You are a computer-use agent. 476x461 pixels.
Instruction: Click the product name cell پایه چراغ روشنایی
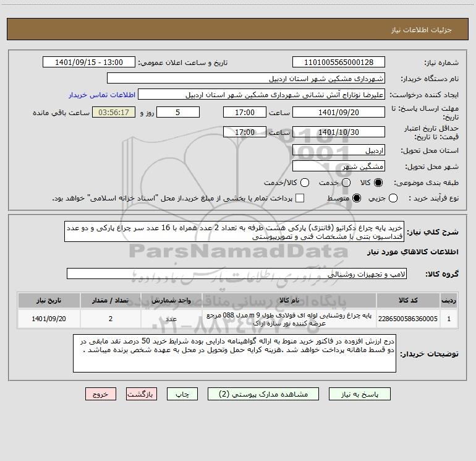click(289, 319)
